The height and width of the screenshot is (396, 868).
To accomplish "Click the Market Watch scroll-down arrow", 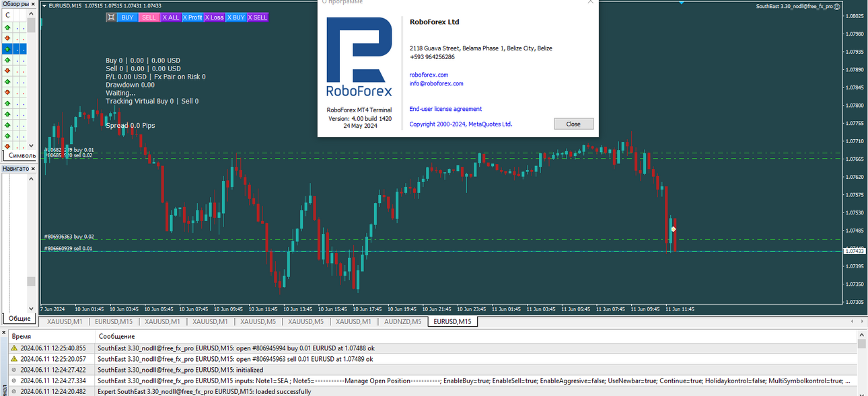I will pos(31,145).
